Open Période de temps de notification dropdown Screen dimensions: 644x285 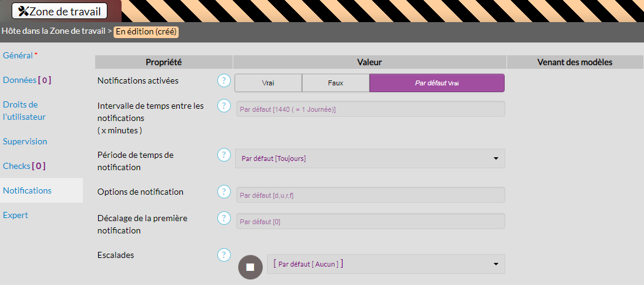click(x=370, y=158)
